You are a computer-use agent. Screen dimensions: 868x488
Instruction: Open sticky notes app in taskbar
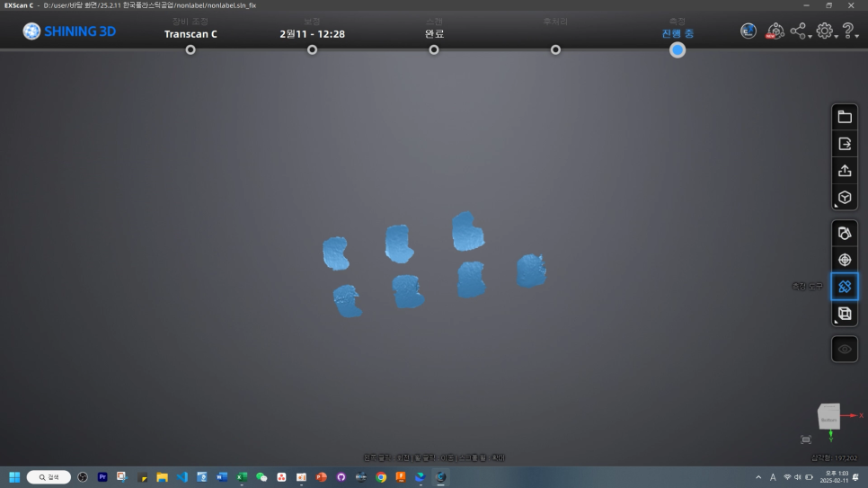142,477
